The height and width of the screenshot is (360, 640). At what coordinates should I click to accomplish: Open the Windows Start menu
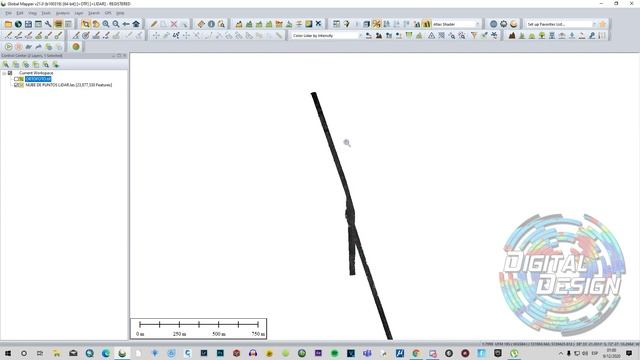click(x=7, y=353)
